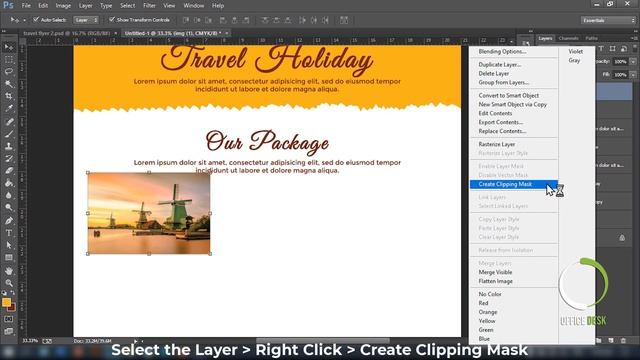
Task: Click the zoom percentage field in status bar
Action: click(x=29, y=341)
